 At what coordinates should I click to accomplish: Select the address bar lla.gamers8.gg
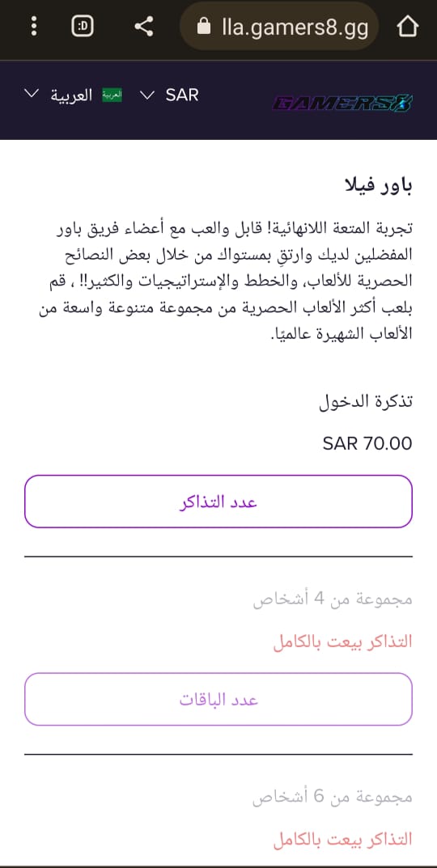point(279,26)
